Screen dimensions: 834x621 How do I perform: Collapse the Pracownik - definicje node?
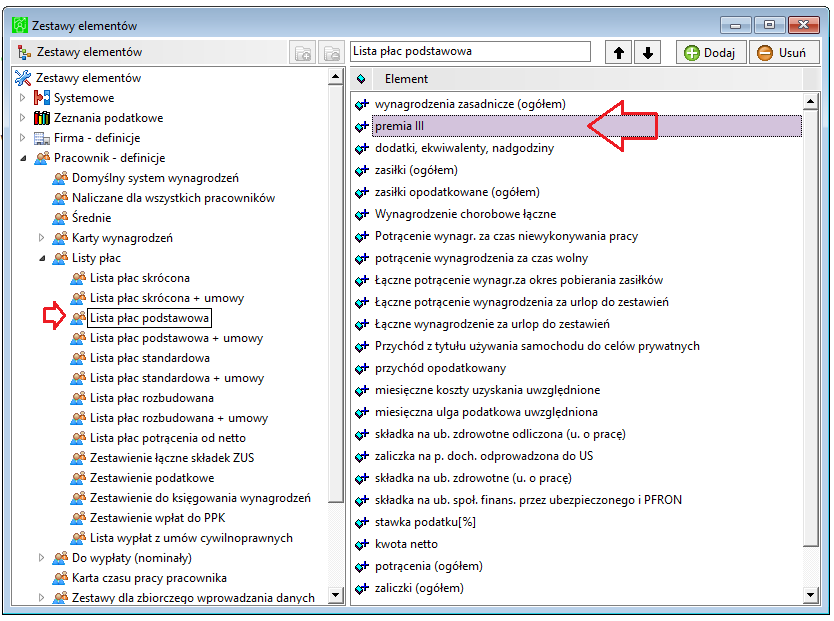click(23, 158)
